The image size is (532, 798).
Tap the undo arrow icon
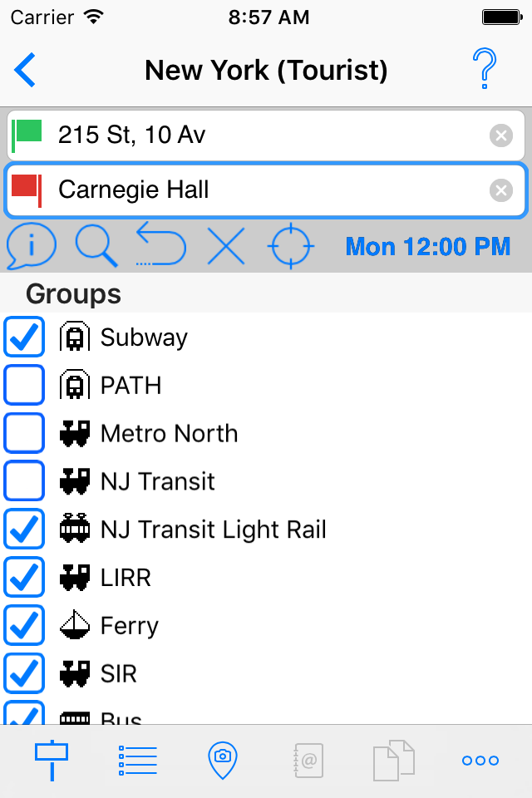click(161, 244)
